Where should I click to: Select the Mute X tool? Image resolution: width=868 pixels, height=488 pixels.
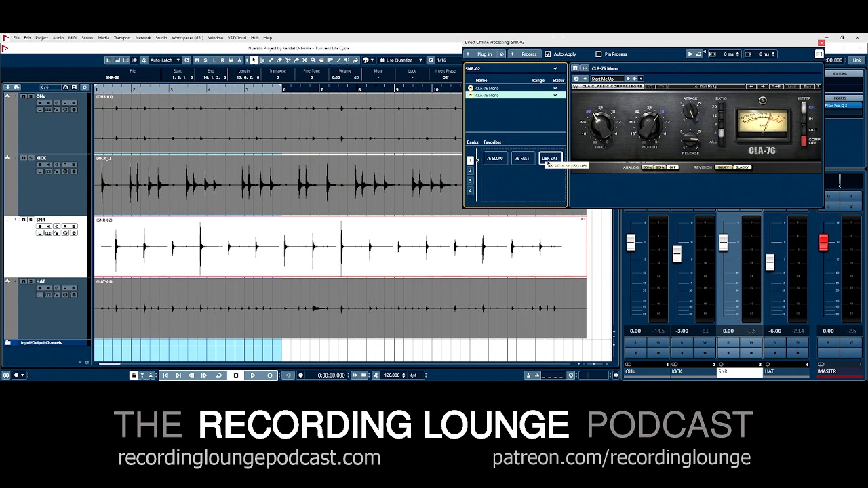click(x=304, y=60)
